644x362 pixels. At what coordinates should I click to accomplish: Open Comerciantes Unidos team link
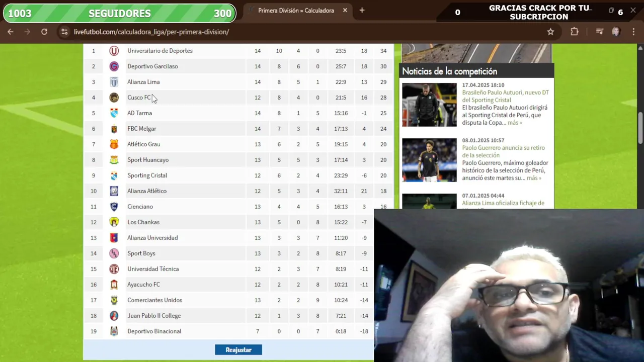click(155, 300)
